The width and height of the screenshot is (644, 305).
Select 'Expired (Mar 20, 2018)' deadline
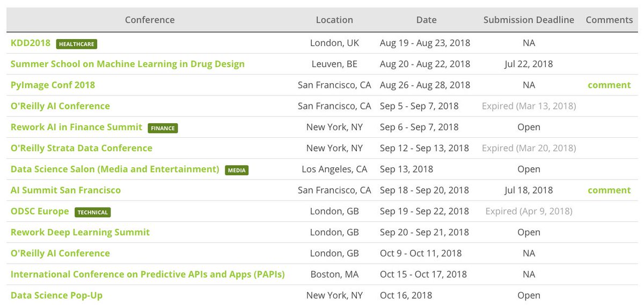click(x=529, y=148)
